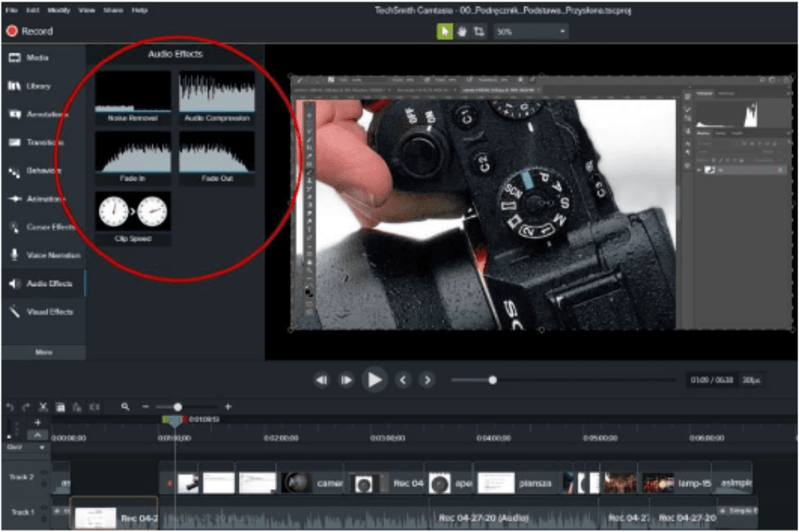Open the Cursor Effects tab
The width and height of the screenshot is (799, 532).
43,227
